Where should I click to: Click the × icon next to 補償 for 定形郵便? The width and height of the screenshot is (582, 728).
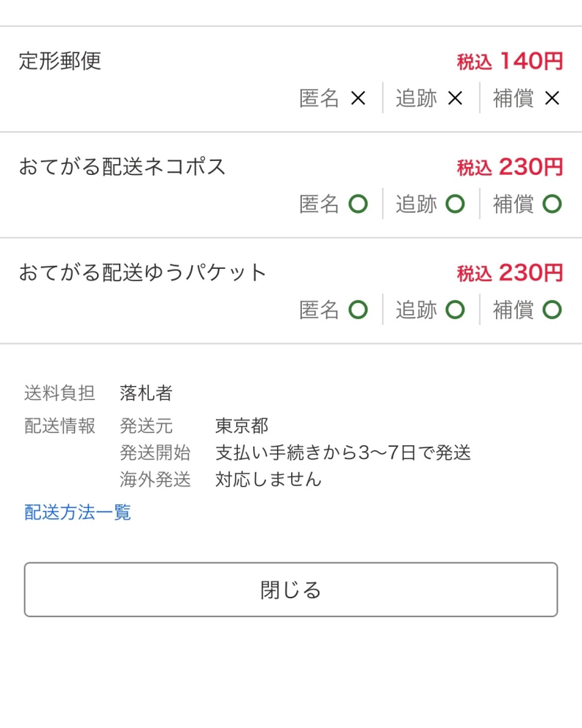pos(554,98)
